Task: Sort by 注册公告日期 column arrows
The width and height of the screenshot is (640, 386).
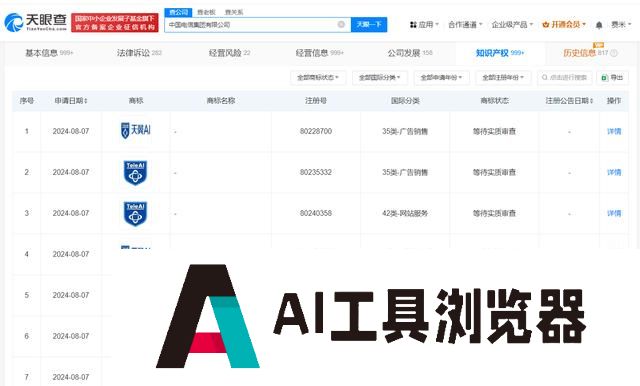Action: [x=591, y=101]
